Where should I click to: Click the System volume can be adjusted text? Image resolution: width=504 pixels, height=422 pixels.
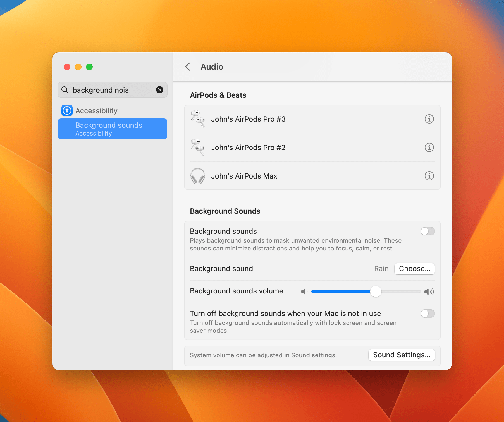263,355
